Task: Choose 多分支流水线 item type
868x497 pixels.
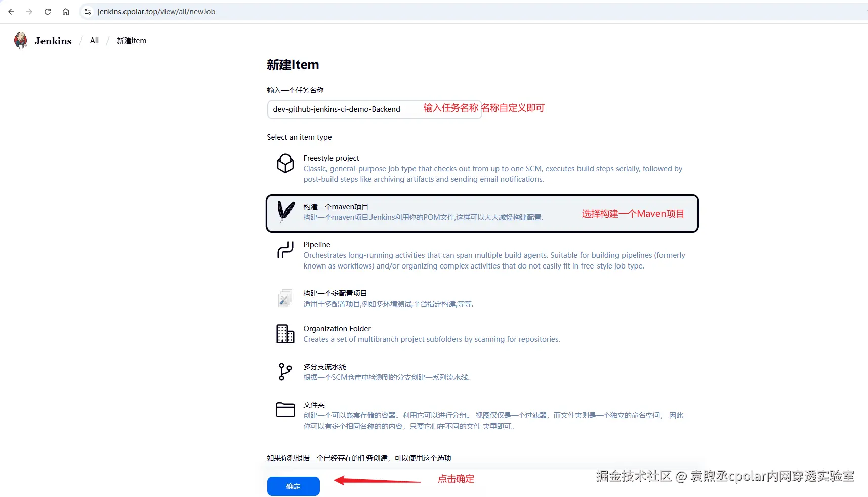Action: [483, 372]
